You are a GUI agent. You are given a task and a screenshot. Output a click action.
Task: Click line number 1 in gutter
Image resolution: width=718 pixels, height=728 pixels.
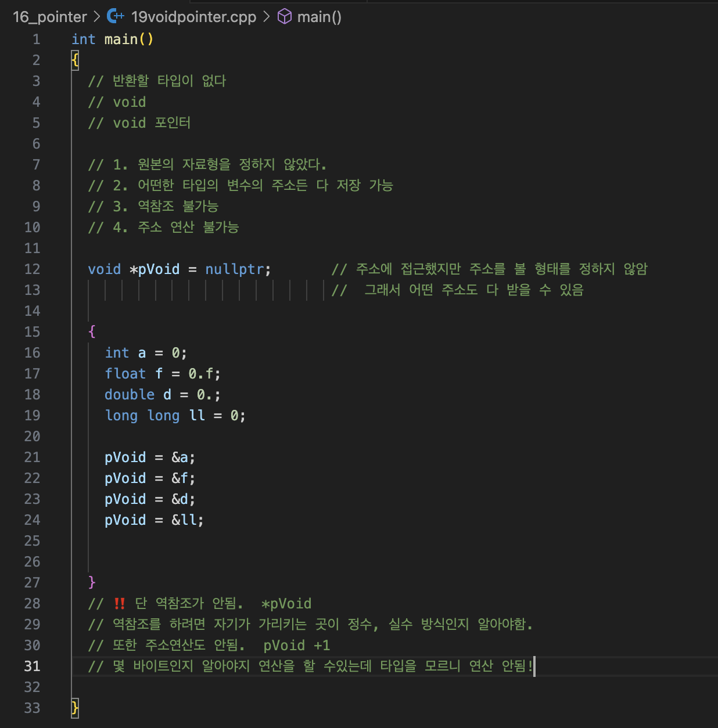click(37, 39)
